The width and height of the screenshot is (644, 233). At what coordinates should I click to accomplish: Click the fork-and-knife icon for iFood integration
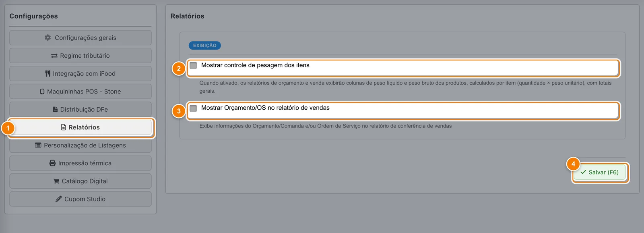(48, 73)
